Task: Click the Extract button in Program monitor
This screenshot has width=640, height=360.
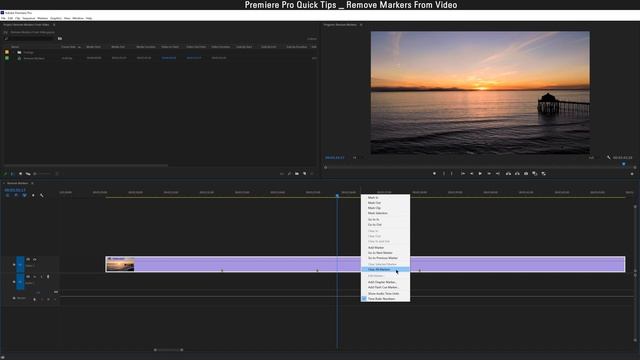Action: click(x=517, y=174)
